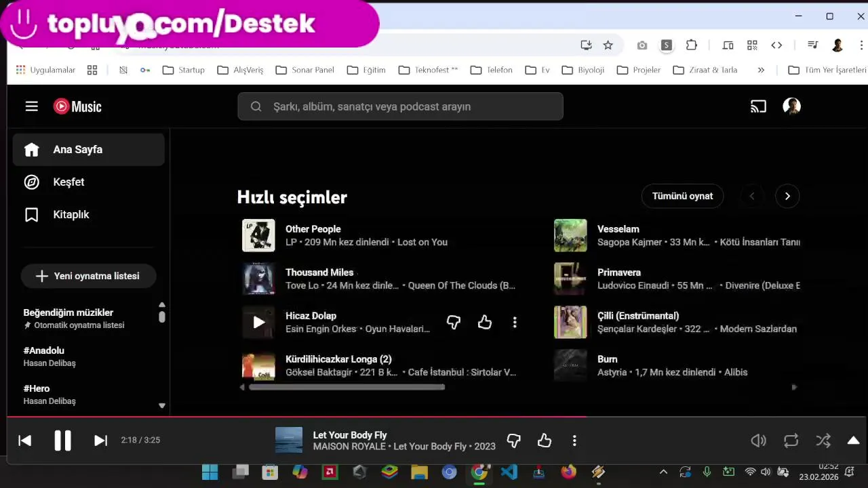Open the Keşfet section
Screen dimensions: 868x488
click(89, 182)
